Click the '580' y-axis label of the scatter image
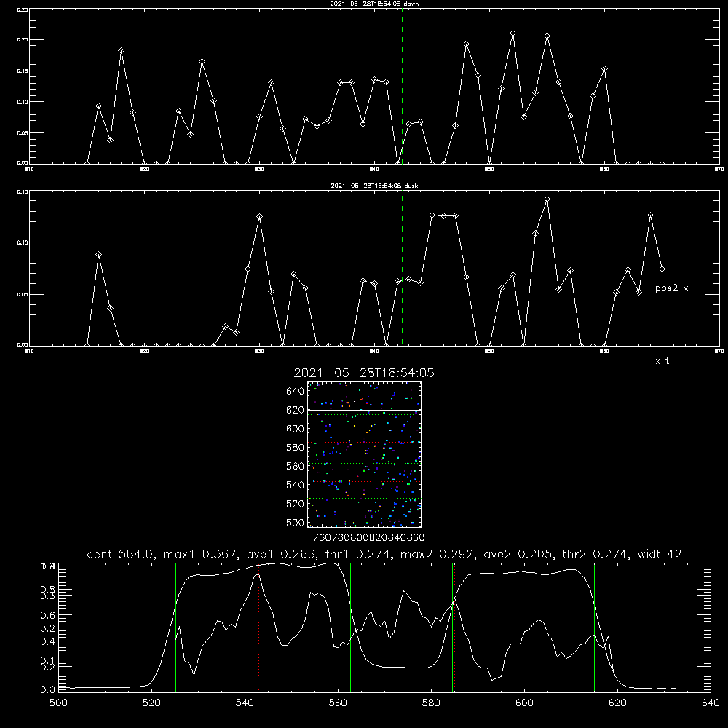 coord(296,448)
